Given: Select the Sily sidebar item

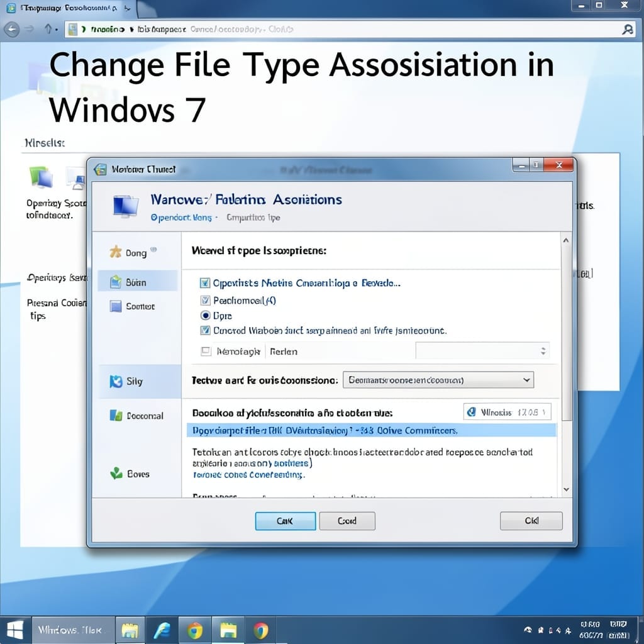Looking at the screenshot, I should (x=140, y=381).
